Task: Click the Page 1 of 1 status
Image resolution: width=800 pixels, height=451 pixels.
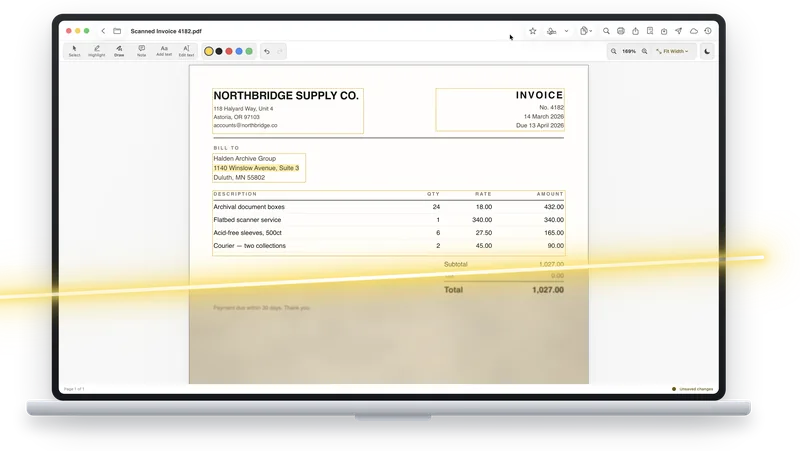Action: pyautogui.click(x=74, y=389)
